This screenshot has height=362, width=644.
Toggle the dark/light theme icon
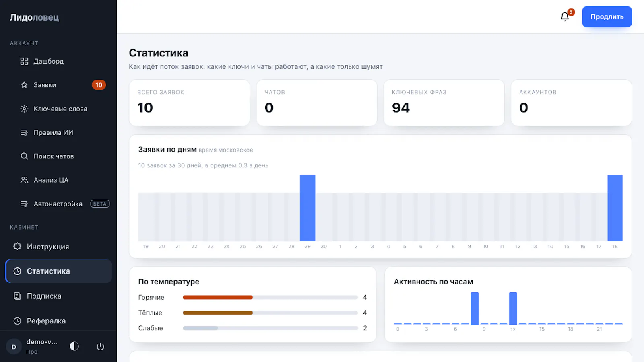point(74,346)
